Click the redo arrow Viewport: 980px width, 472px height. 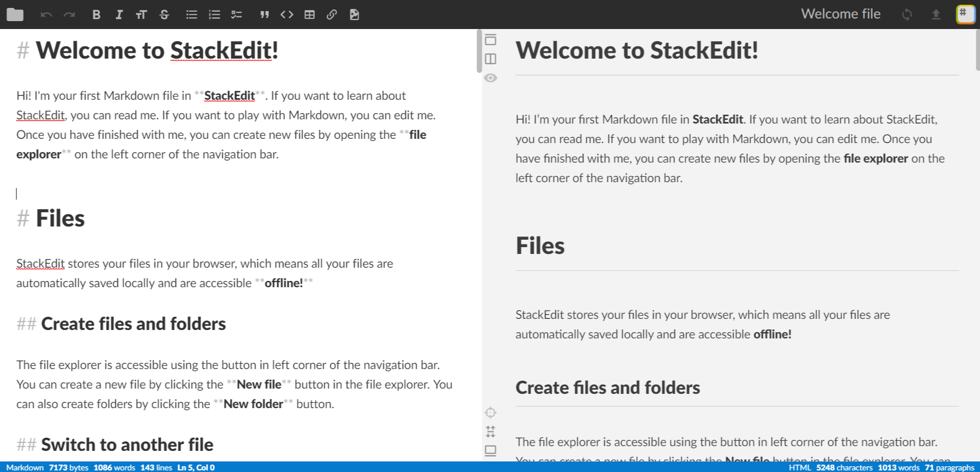(69, 14)
